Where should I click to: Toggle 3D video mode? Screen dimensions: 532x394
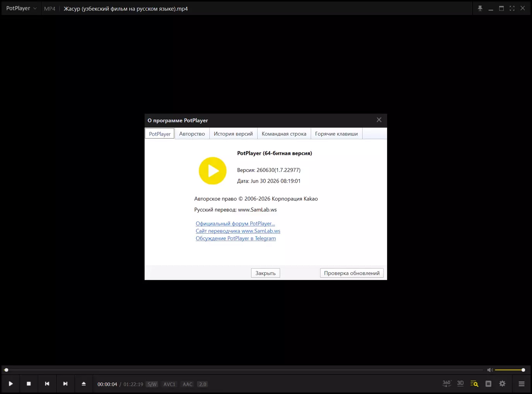[x=460, y=384]
